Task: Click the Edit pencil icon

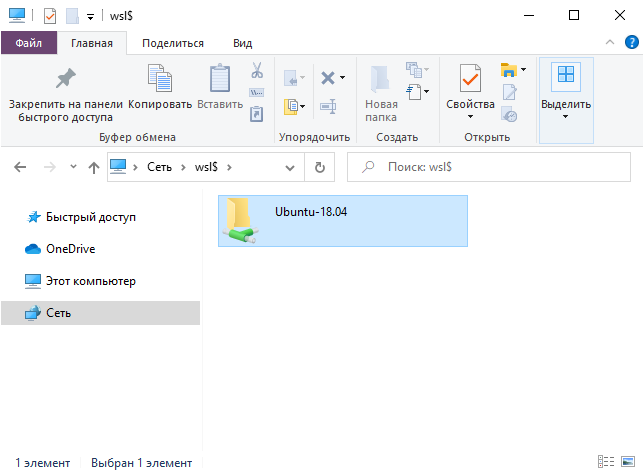Action: pos(509,92)
